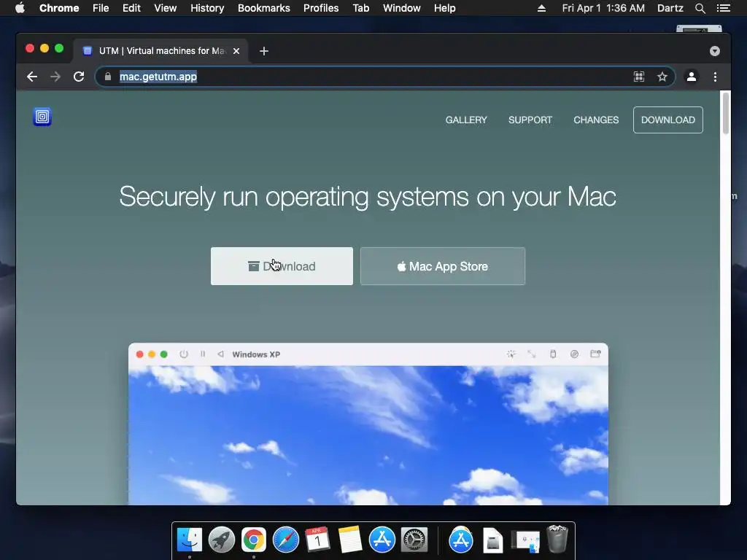
Task: Open System Preferences from the Dock
Action: coord(414,540)
